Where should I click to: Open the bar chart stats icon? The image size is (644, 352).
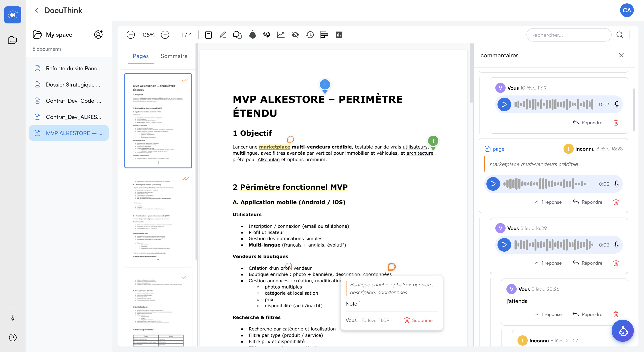pyautogui.click(x=339, y=35)
